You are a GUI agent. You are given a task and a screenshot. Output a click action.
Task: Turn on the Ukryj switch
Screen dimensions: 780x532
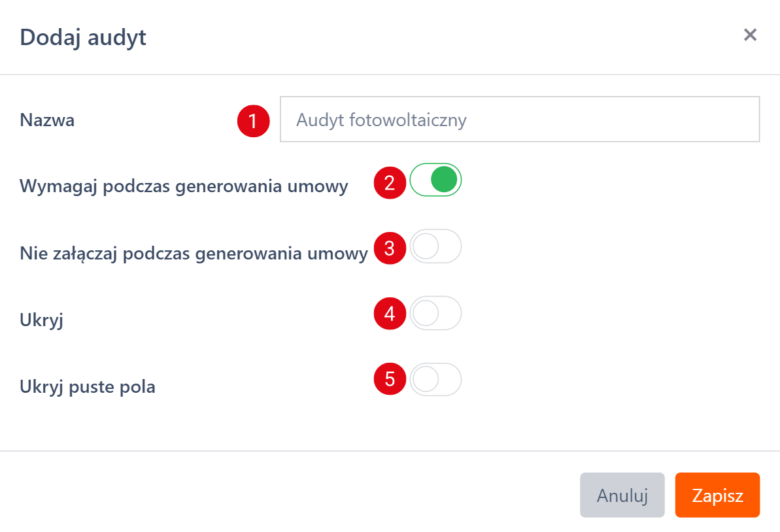435,313
